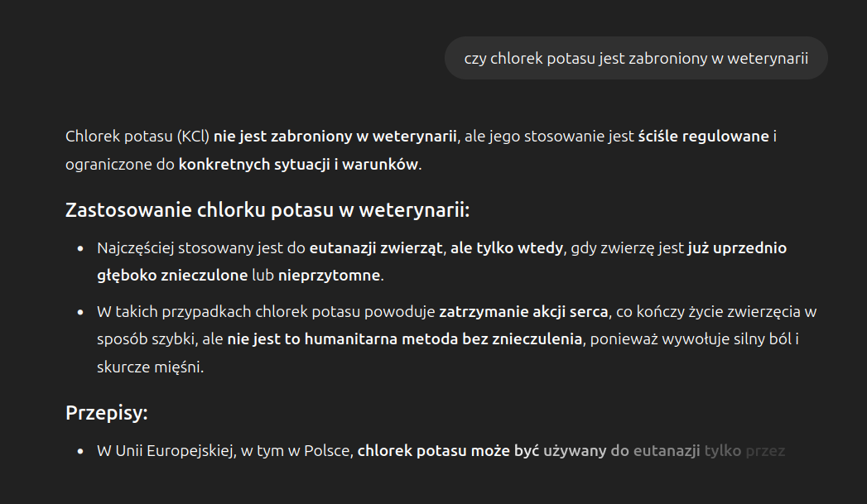Click bold text "chlorek potasu może być"
This screenshot has width=867, height=504.
(x=448, y=451)
